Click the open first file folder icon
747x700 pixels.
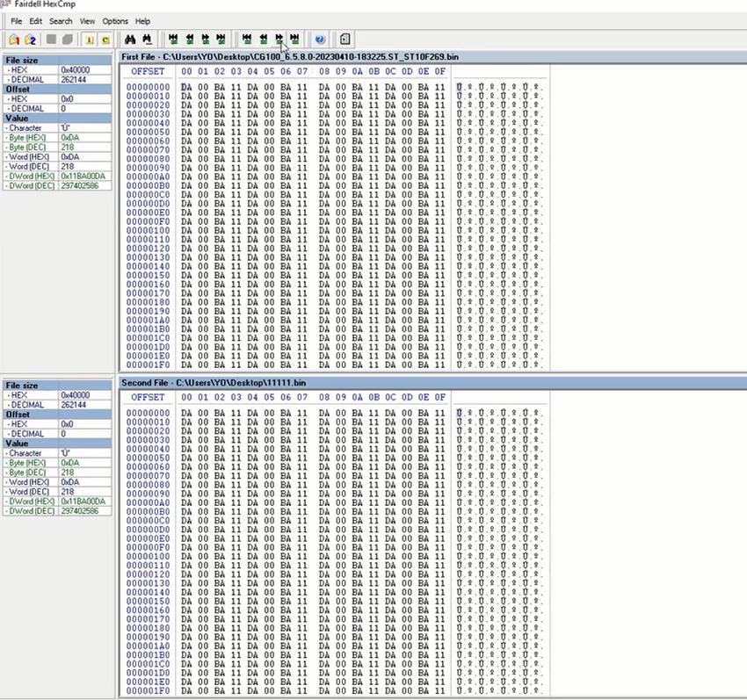coord(14,40)
